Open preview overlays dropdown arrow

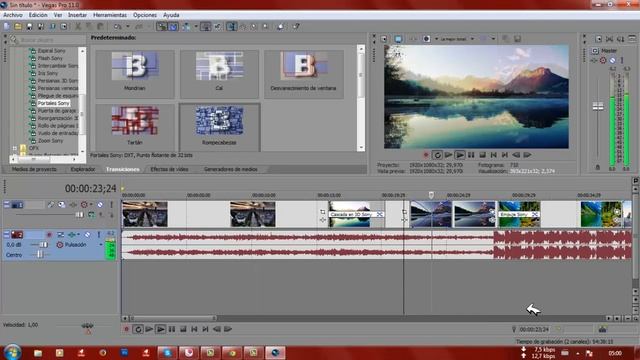(493, 39)
